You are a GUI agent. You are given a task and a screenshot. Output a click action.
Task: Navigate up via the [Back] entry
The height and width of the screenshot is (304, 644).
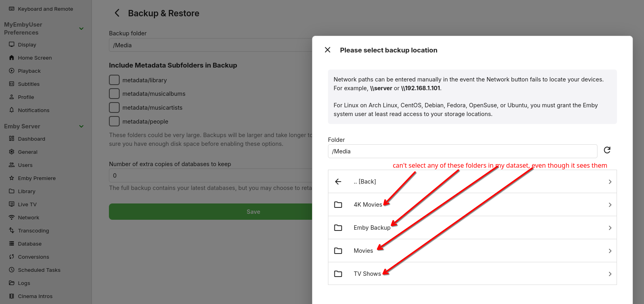tap(365, 182)
